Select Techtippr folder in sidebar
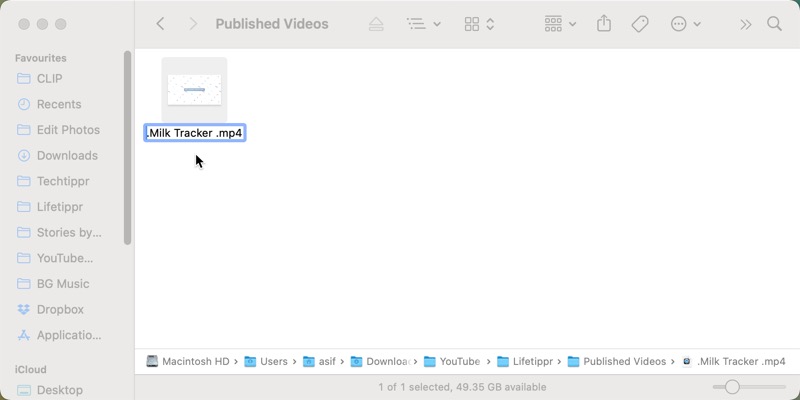The height and width of the screenshot is (400, 800). pyautogui.click(x=53, y=181)
